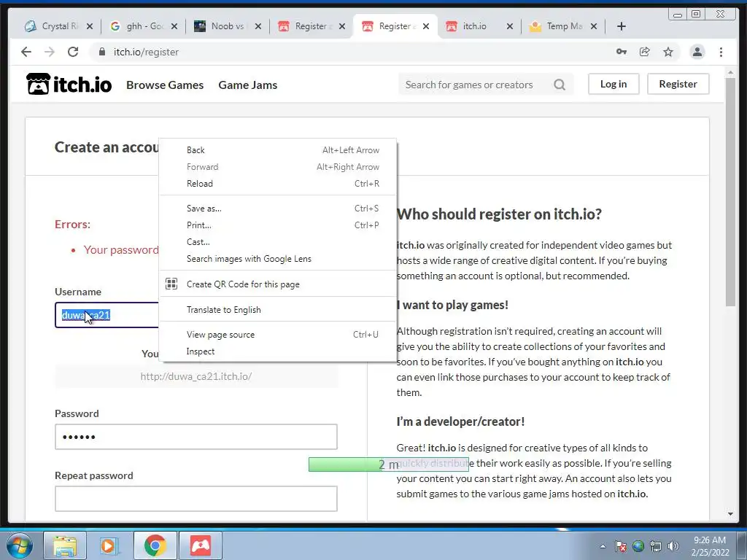Bookmark this page with the star icon
Viewport: 747px width, 560px height.
668,52
